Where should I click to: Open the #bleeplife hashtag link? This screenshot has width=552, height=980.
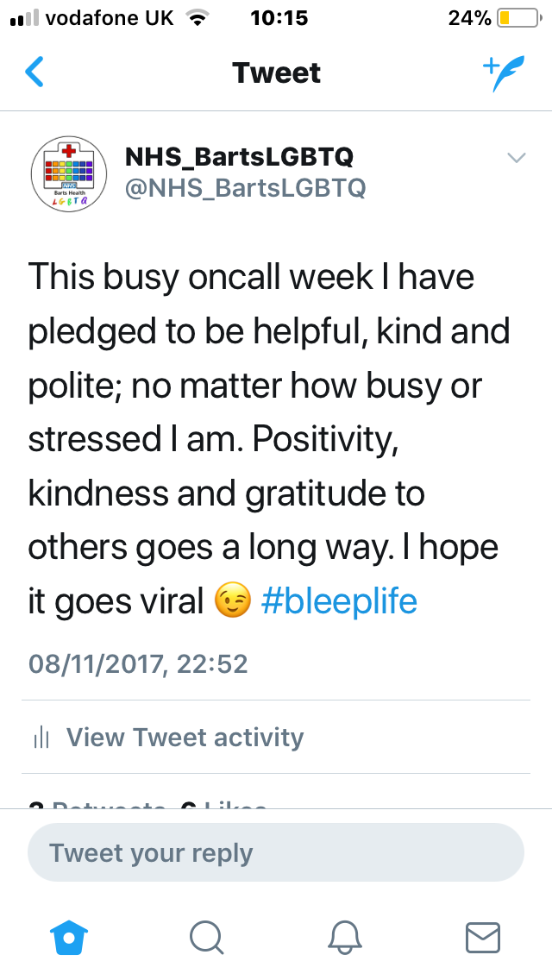click(x=339, y=601)
